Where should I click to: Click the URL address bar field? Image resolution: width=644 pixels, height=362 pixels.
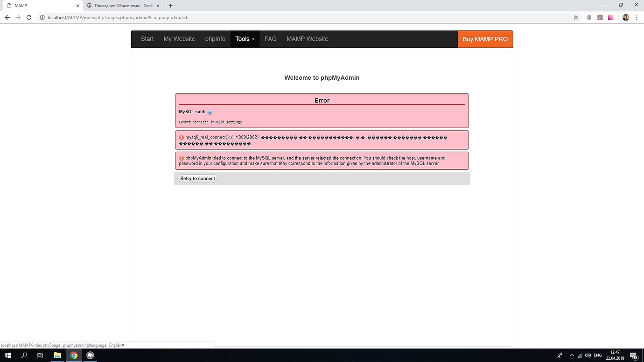pyautogui.click(x=308, y=17)
